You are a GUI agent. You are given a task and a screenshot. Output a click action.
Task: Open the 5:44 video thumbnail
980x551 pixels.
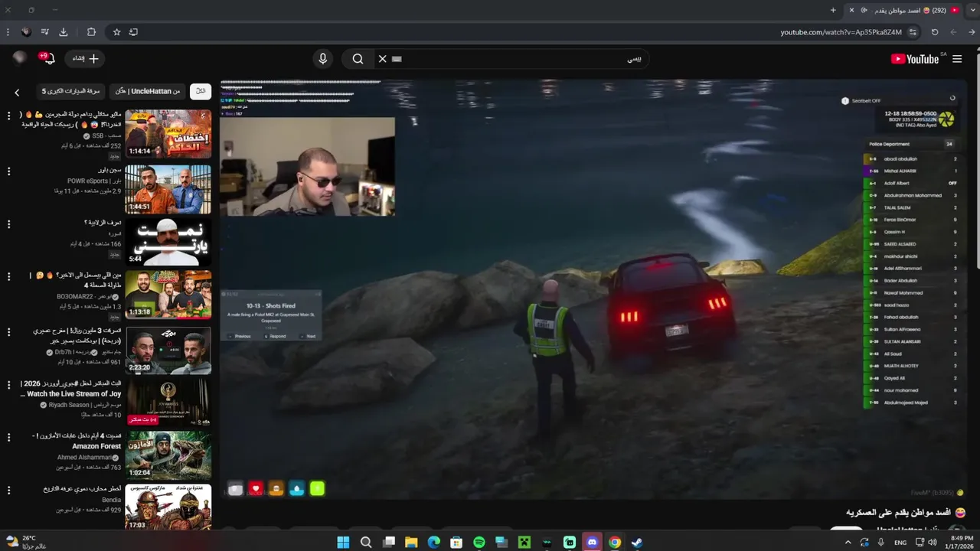click(x=168, y=242)
